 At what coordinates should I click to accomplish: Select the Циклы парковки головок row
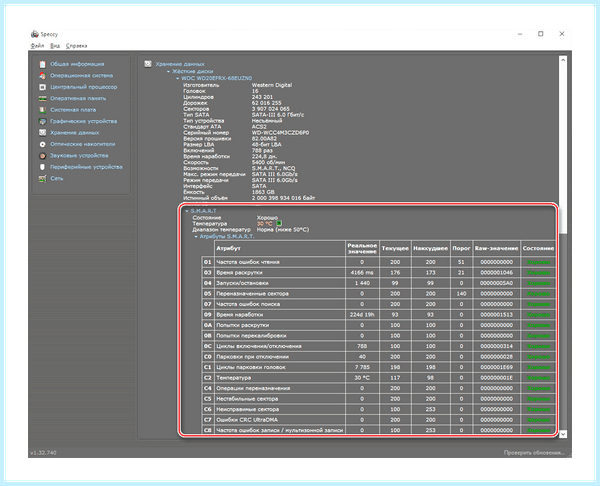coord(378,367)
